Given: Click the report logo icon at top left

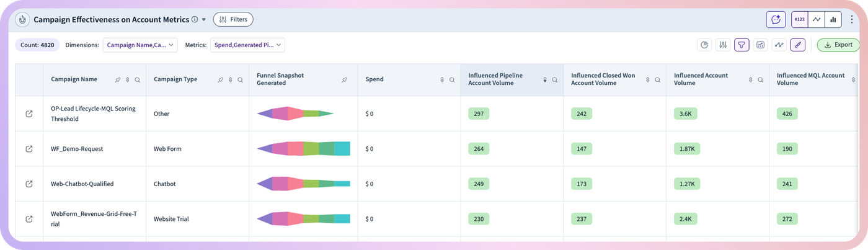Looking at the screenshot, I should [22, 19].
